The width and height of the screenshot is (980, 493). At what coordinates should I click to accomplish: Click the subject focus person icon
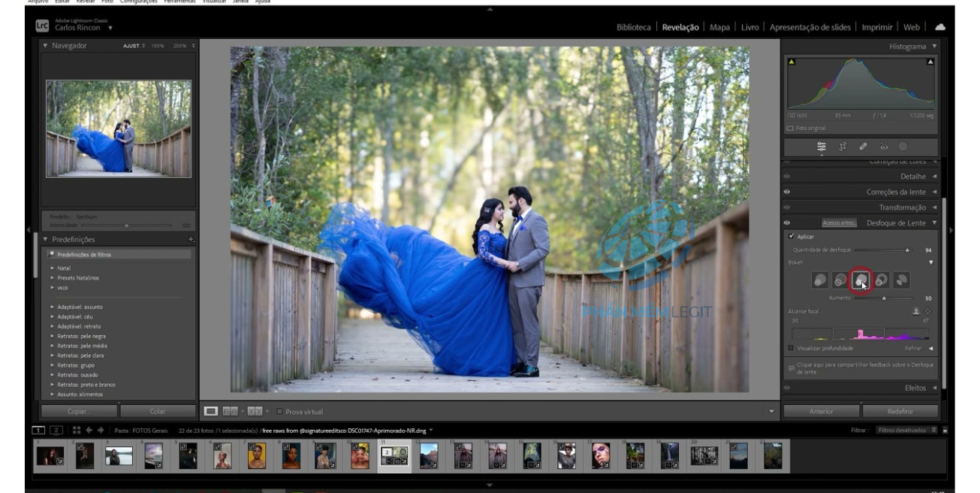916,310
